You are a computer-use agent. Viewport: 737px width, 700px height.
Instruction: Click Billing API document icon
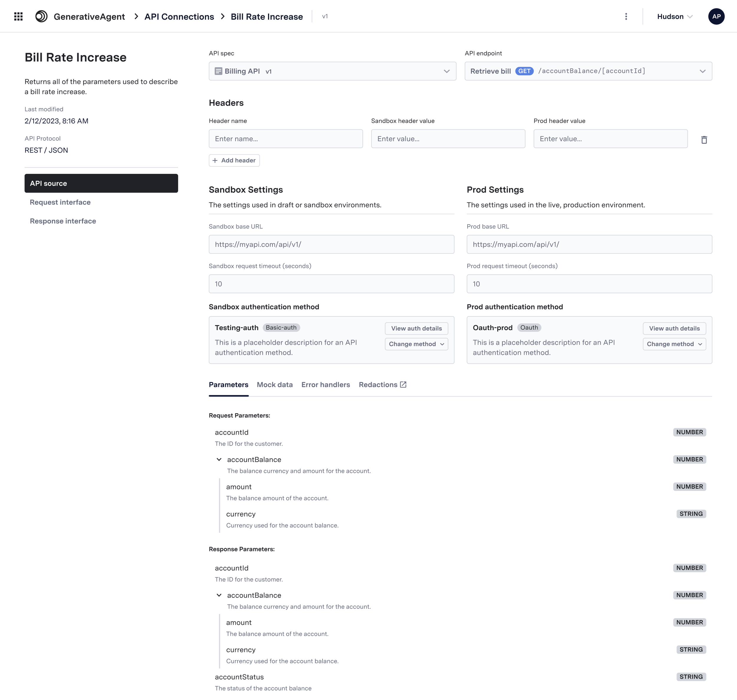(x=219, y=71)
